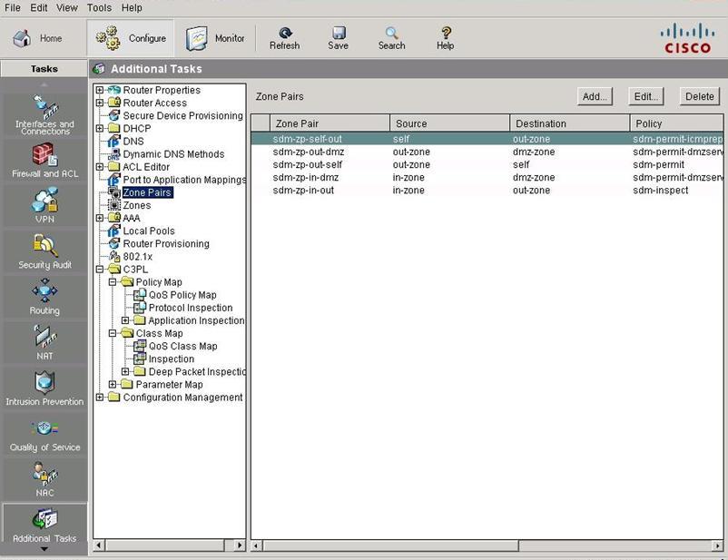Select Router Provisioning tree node
This screenshot has width=728, height=560.
[x=166, y=244]
